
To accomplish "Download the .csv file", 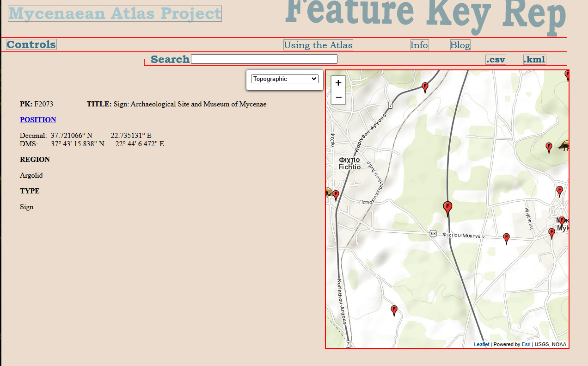I will click(x=496, y=59).
